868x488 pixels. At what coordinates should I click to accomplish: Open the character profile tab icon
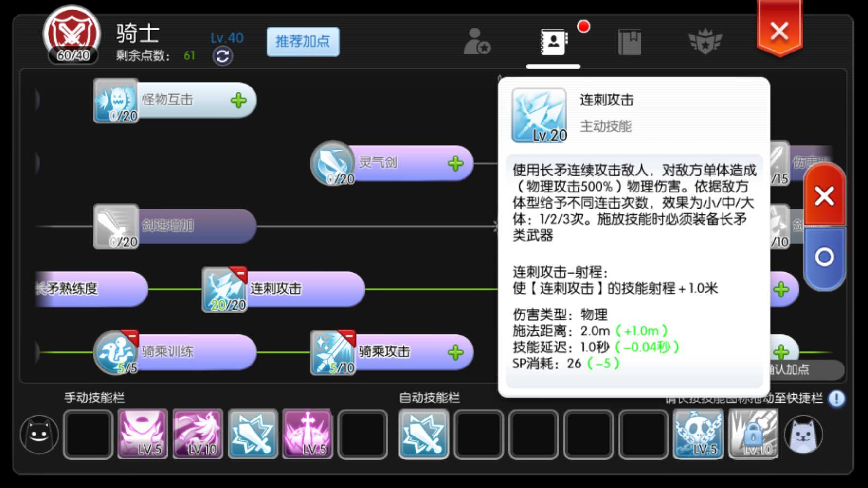[477, 42]
